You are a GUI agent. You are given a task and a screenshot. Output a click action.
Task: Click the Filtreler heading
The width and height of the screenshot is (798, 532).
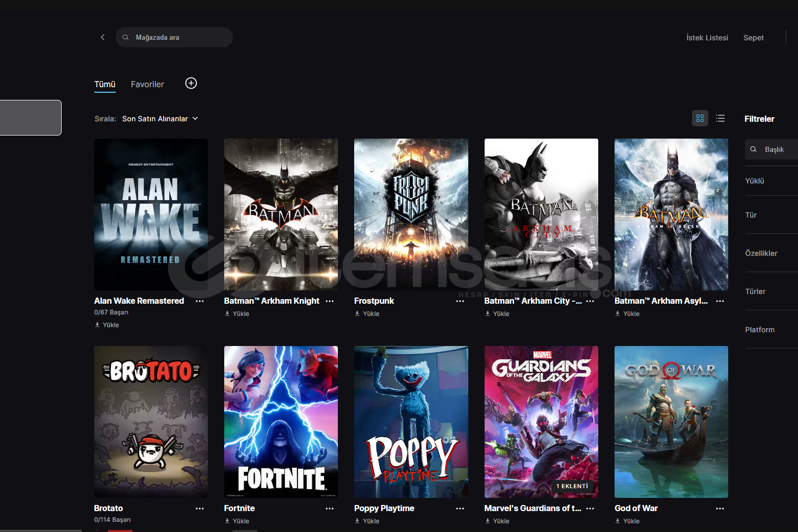click(759, 119)
